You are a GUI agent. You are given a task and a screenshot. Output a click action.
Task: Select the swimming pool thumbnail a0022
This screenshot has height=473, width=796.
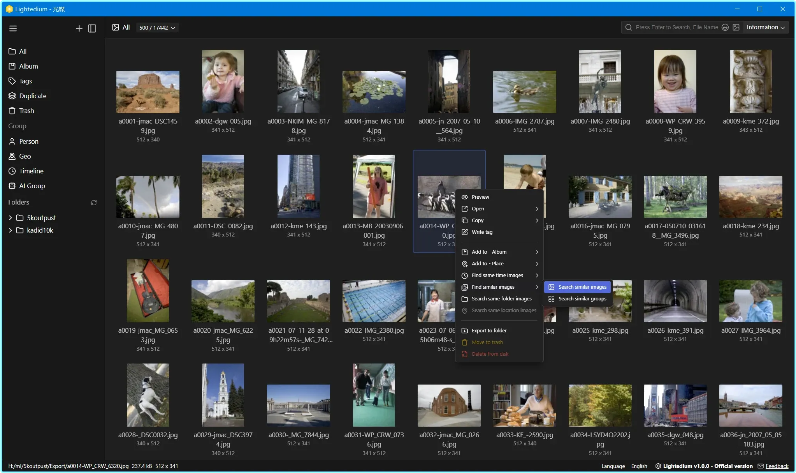374,301
